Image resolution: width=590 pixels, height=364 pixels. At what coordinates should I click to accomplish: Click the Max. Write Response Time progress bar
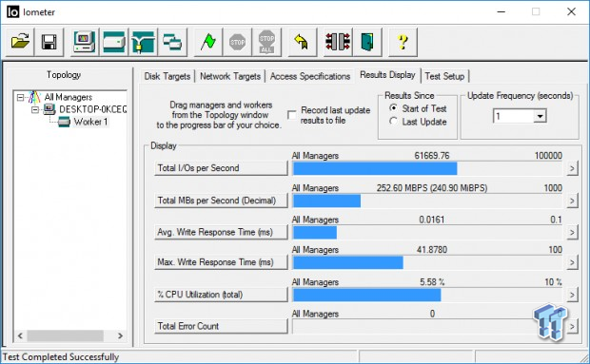coord(427,262)
